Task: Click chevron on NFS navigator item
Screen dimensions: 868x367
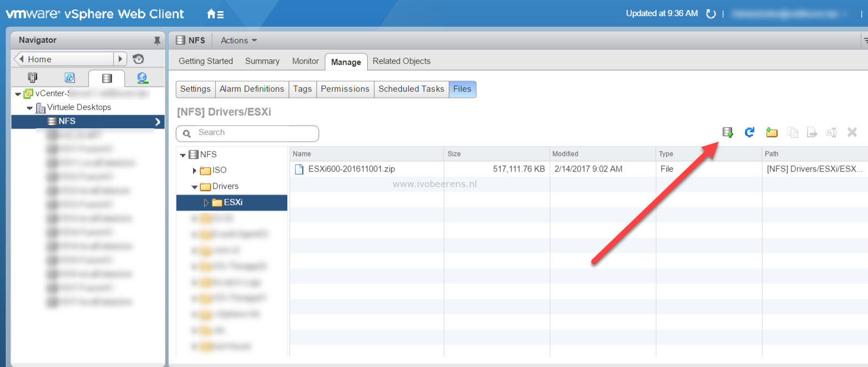Action: 158,122
